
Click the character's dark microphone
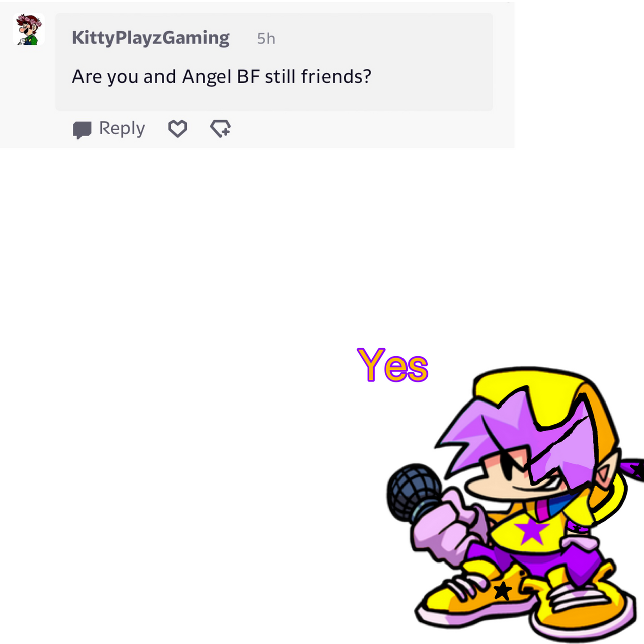click(414, 492)
